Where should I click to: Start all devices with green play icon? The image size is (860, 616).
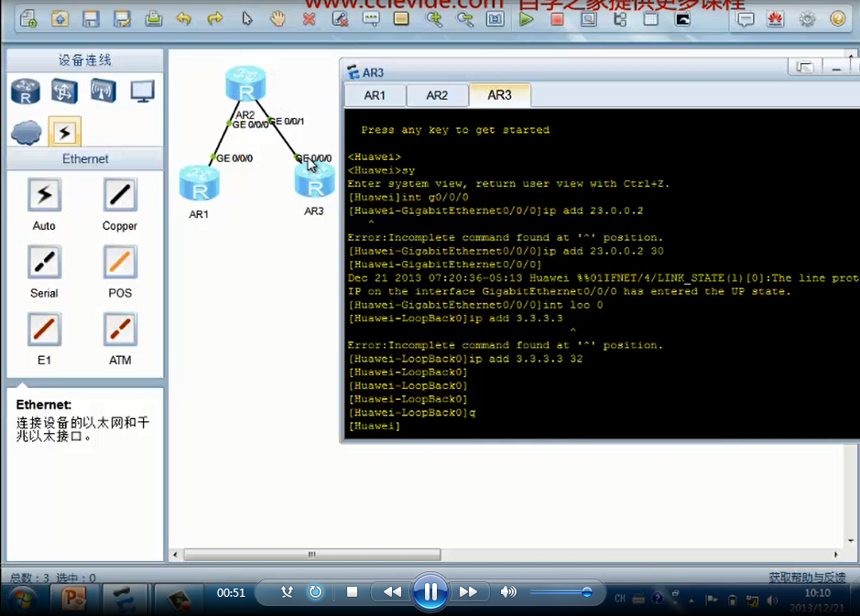coord(527,18)
